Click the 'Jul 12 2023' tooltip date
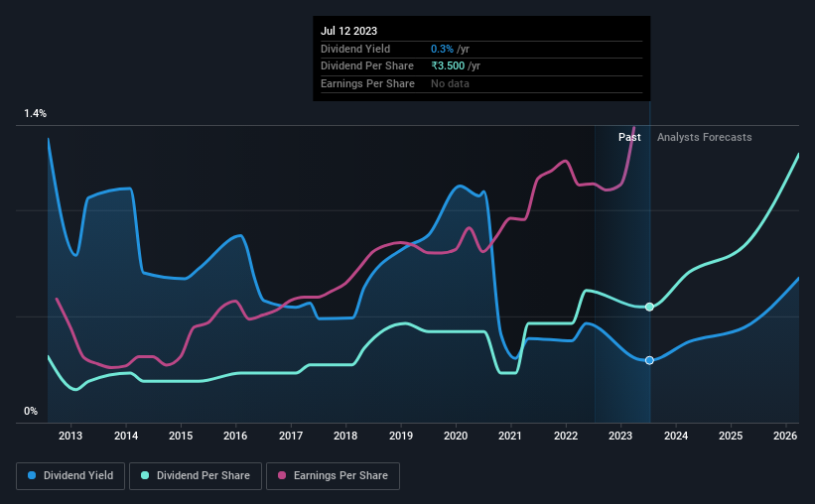 pos(348,31)
